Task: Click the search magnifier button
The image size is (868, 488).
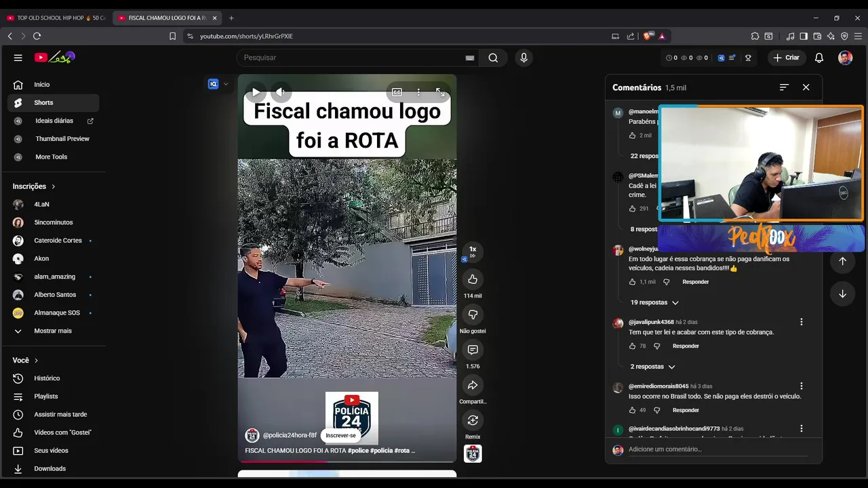Action: click(493, 58)
